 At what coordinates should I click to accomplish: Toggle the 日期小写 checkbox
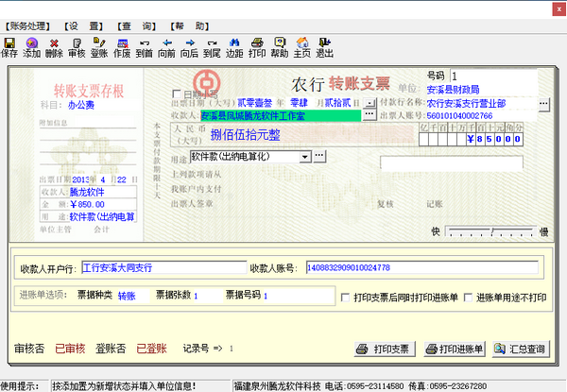(176, 95)
